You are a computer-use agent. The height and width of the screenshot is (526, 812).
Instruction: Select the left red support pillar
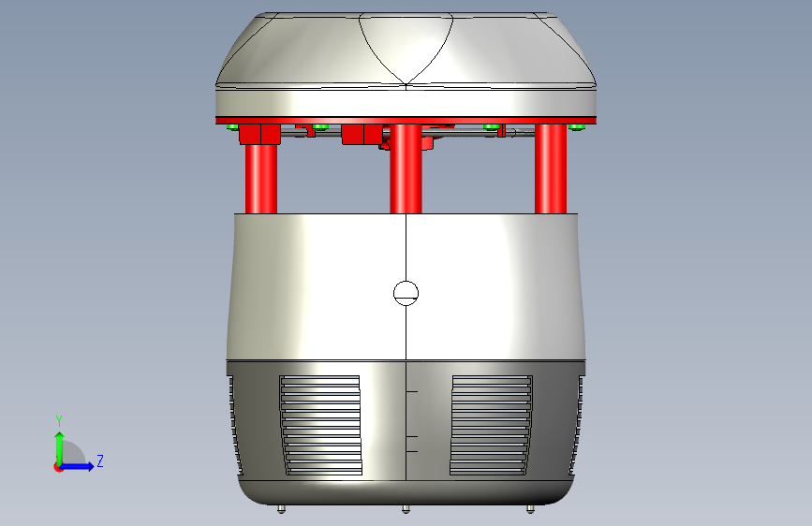[261, 179]
